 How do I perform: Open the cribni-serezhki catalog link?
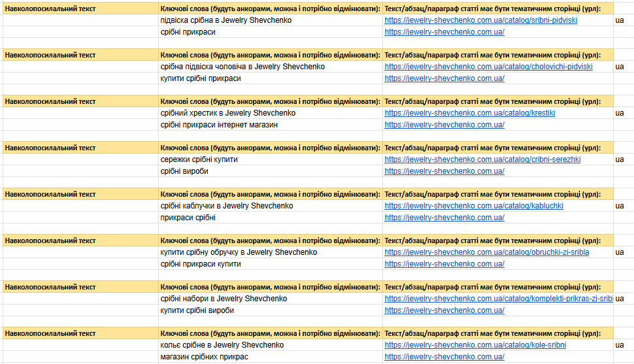[x=482, y=159]
